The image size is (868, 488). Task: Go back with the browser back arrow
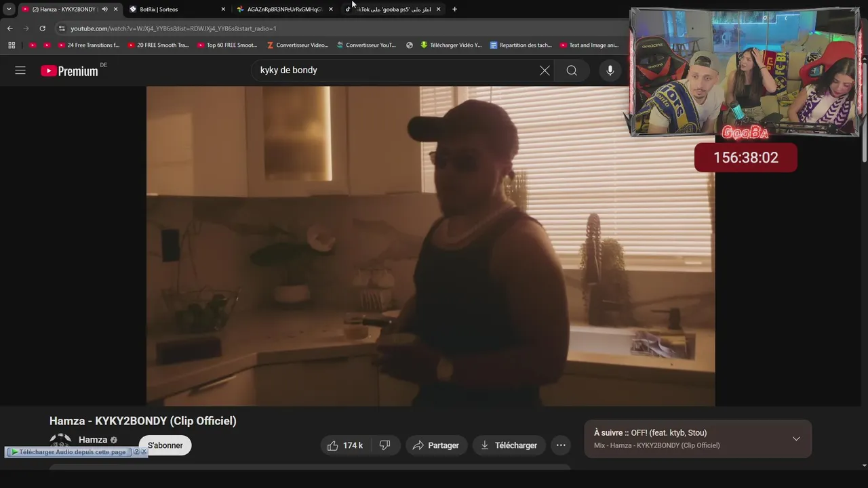(10, 28)
